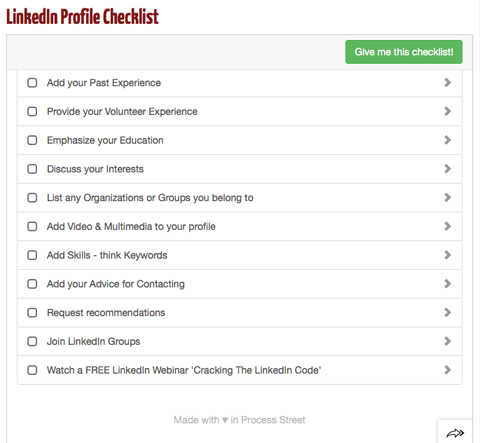Click the share arrow icon at bottom right
This screenshot has height=443, width=480.
coord(455,433)
